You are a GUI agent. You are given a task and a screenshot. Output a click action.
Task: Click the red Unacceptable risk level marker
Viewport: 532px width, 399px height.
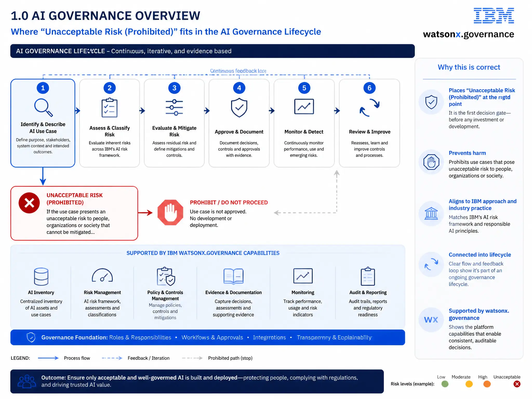coord(517,384)
